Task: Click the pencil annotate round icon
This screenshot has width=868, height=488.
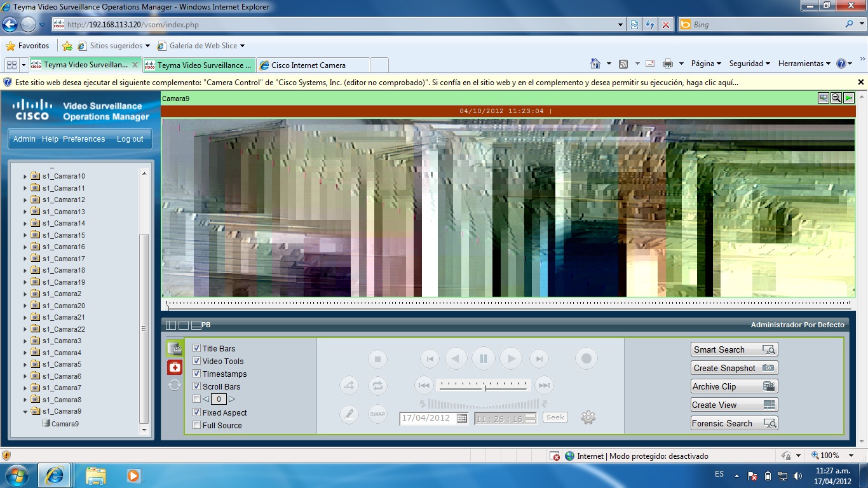Action: click(349, 414)
